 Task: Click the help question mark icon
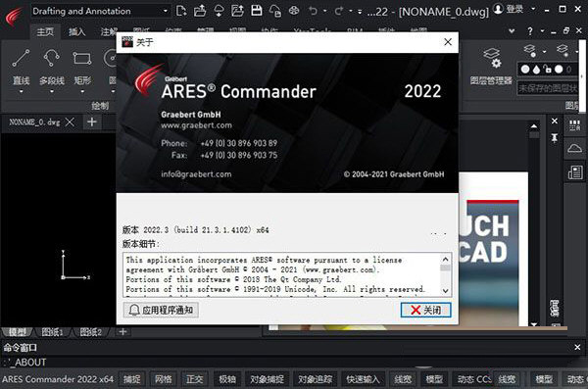[529, 31]
